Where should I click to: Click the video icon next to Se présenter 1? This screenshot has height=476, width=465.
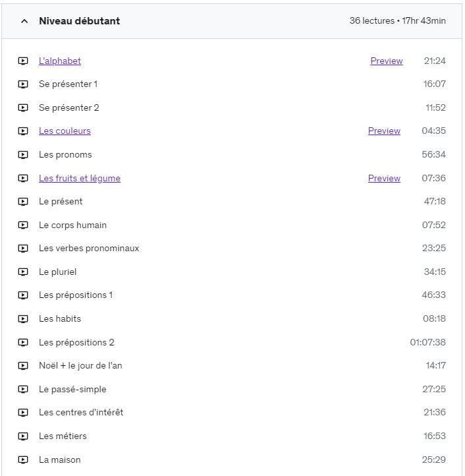click(23, 84)
